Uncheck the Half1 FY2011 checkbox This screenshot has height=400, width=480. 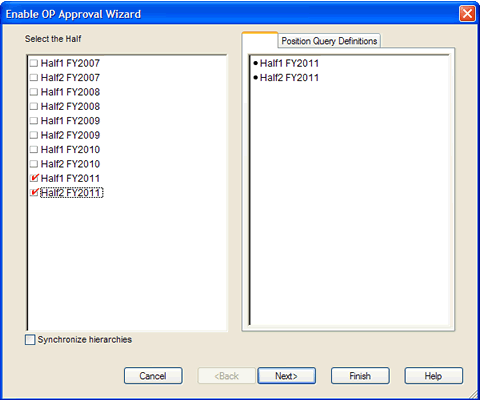coord(34,178)
